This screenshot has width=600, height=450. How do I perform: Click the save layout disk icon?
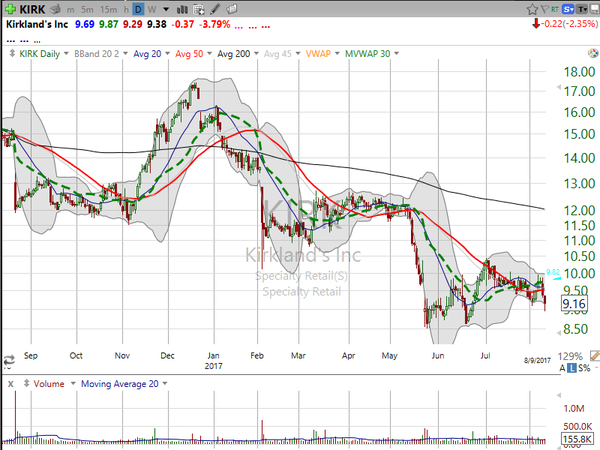click(595, 9)
